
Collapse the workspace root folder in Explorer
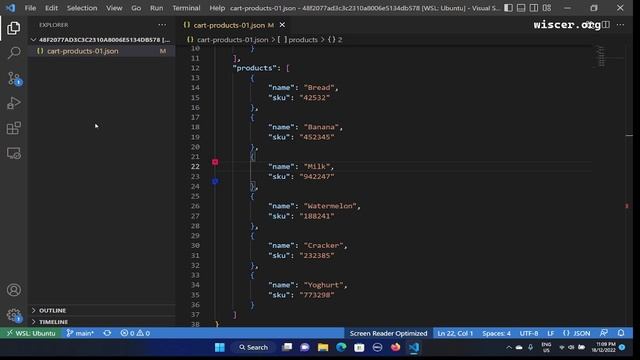(x=101, y=40)
